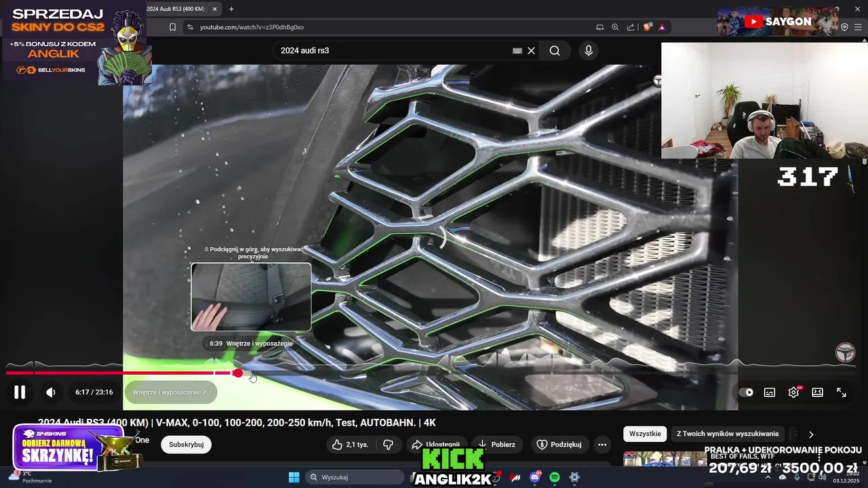Click the 6:17 / 23:16 time display
Image resolution: width=868 pixels, height=488 pixels.
pyautogui.click(x=94, y=392)
